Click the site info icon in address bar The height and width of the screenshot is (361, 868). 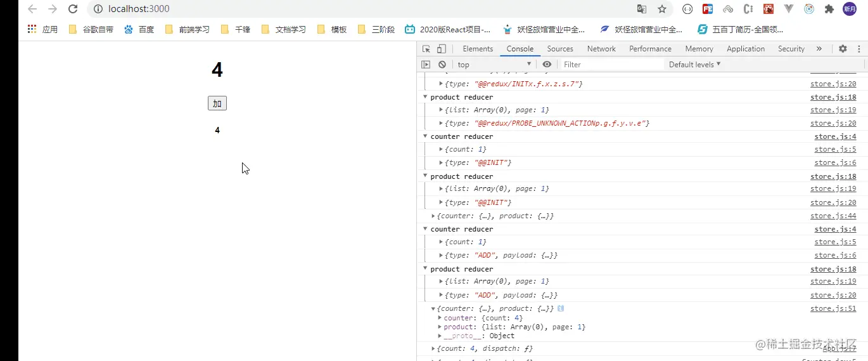pos(98,9)
